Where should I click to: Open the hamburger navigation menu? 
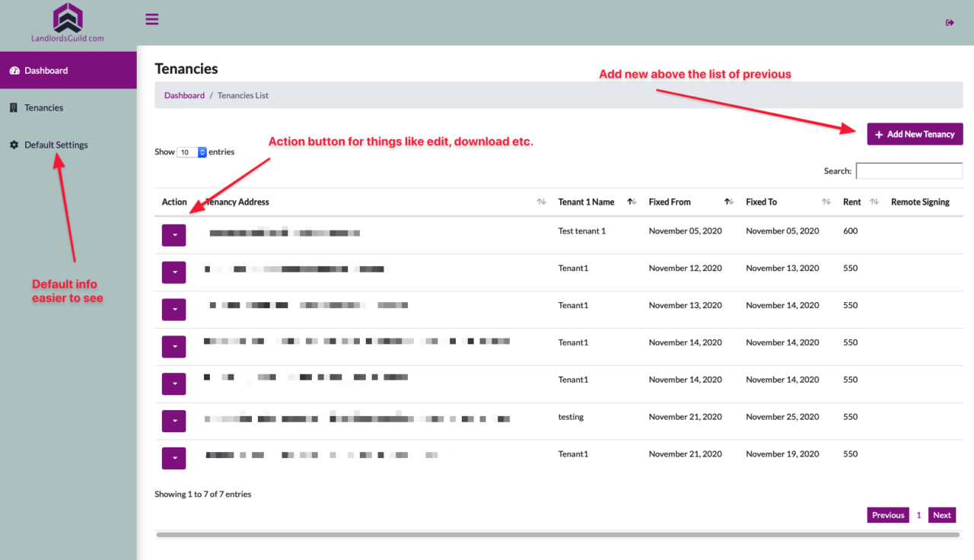point(151,19)
